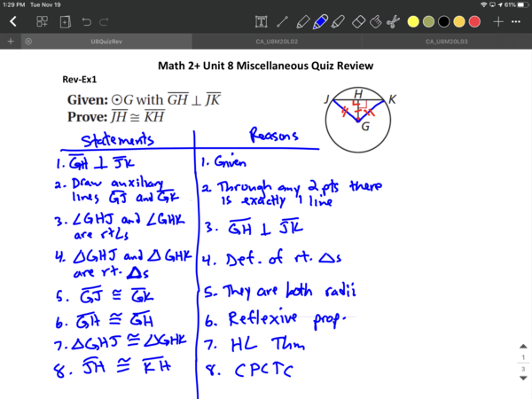Pick the red color swatch
The height and width of the screenshot is (399, 532).
[x=474, y=20]
